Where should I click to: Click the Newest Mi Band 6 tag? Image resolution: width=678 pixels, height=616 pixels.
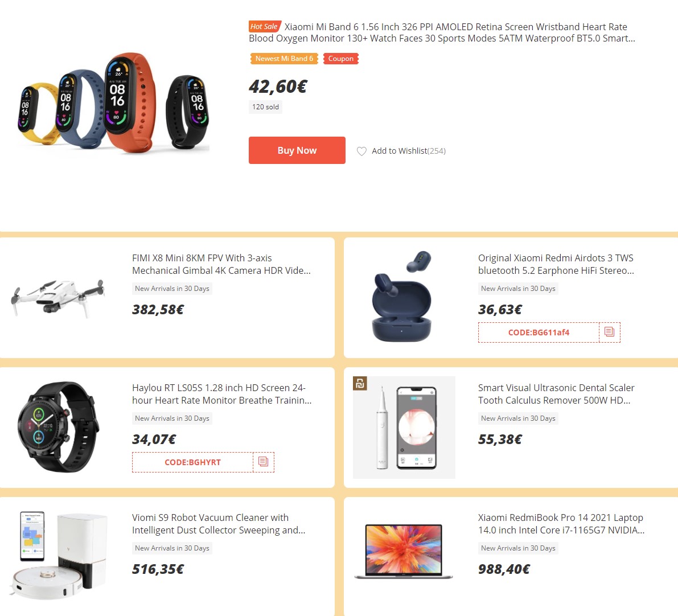[x=284, y=59]
